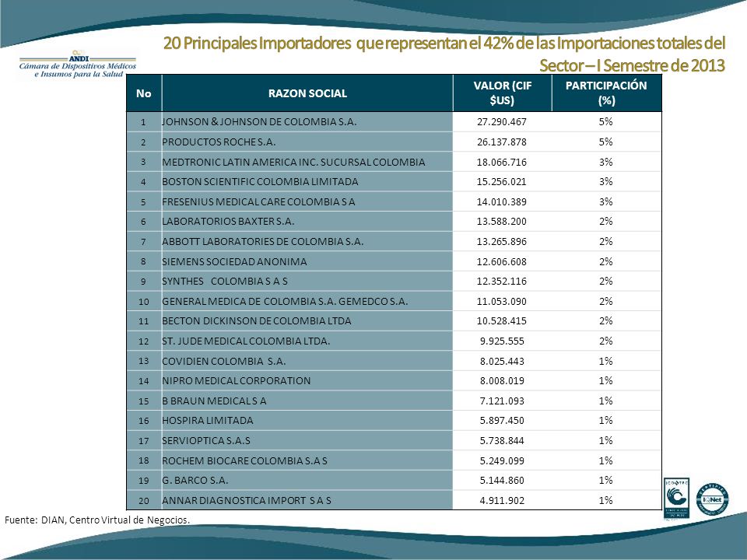Click the value 8.008.019
Screen dimensions: 747x560
(x=502, y=381)
